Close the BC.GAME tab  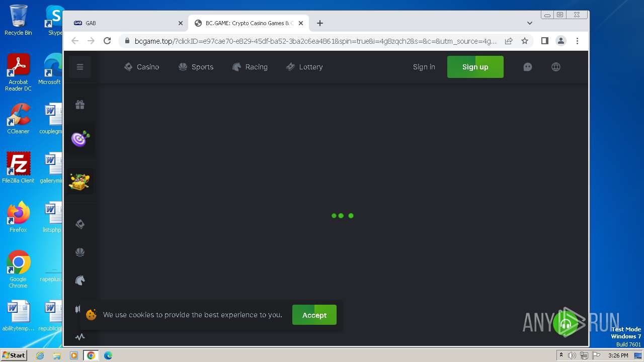tap(301, 23)
